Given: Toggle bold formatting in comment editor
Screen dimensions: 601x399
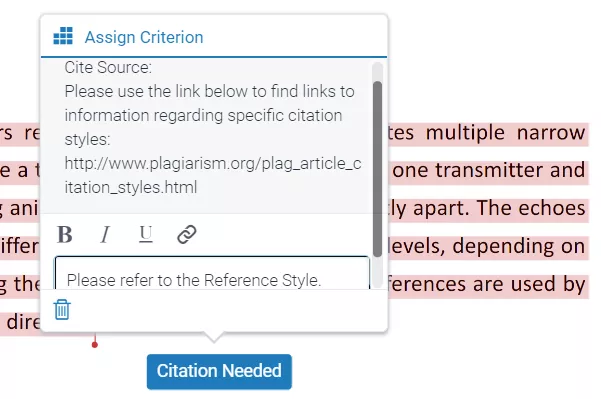Looking at the screenshot, I should 65,234.
